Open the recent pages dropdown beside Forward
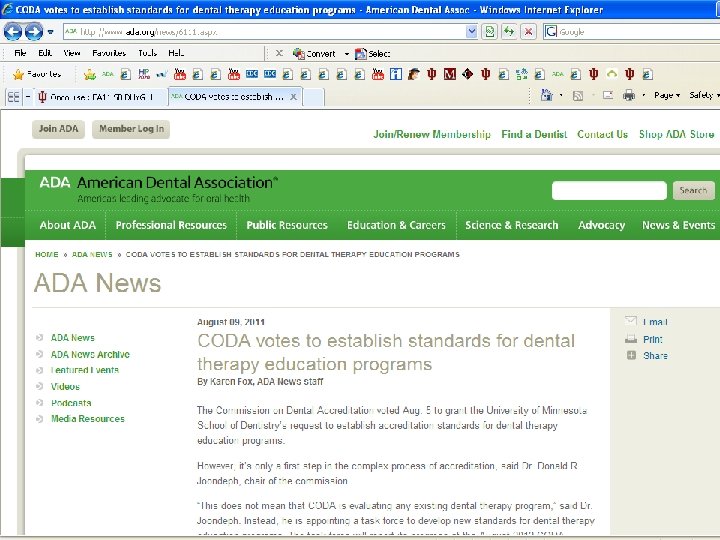The image size is (720, 540). (51, 32)
